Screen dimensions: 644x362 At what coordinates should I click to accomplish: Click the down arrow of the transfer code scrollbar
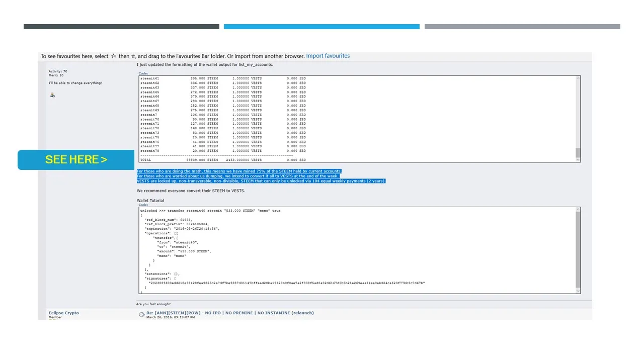click(x=578, y=291)
